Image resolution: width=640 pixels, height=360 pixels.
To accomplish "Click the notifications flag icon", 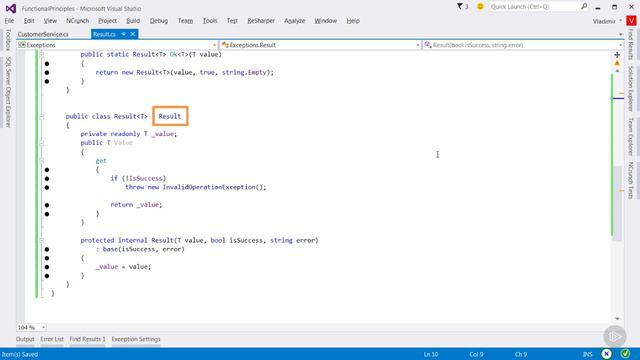I will pos(460,6).
